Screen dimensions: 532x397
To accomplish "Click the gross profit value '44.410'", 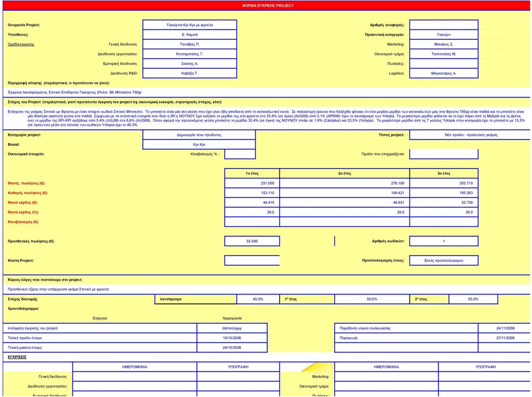I will click(x=252, y=202).
